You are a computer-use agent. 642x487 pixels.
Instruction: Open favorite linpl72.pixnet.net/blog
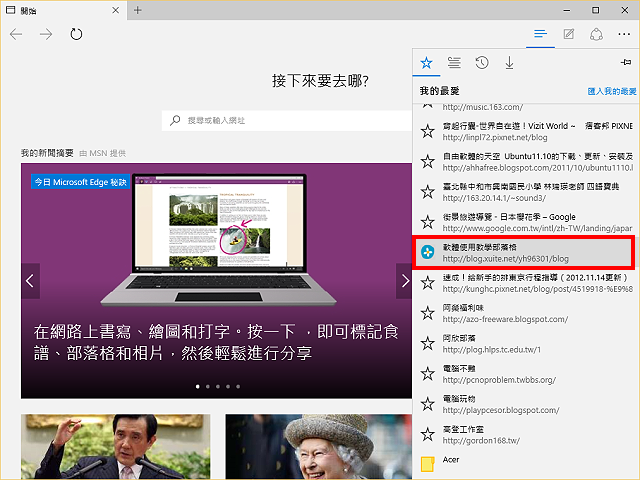tap(526, 131)
